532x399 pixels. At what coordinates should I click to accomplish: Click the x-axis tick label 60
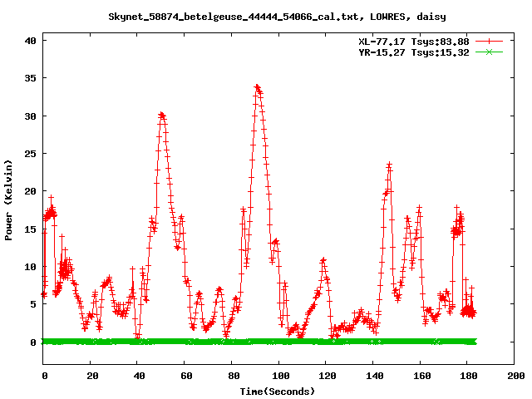[x=186, y=376]
